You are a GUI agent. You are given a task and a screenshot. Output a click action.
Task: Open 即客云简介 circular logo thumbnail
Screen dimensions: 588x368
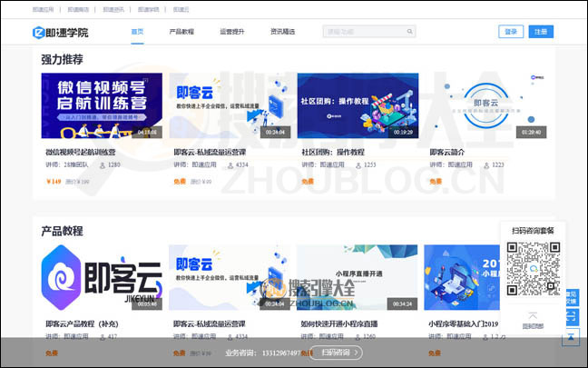pos(486,105)
